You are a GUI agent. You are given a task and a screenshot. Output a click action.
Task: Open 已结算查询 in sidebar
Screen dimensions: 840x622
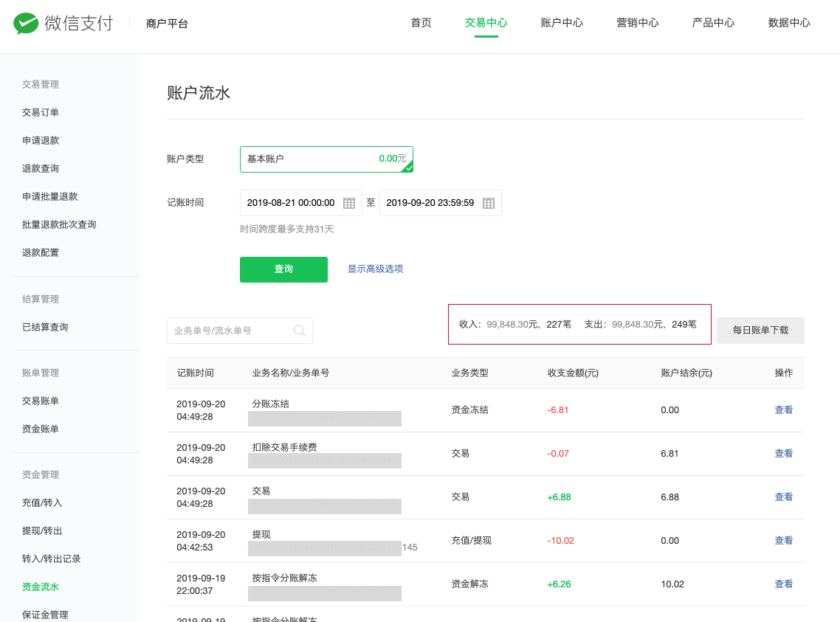click(x=45, y=327)
